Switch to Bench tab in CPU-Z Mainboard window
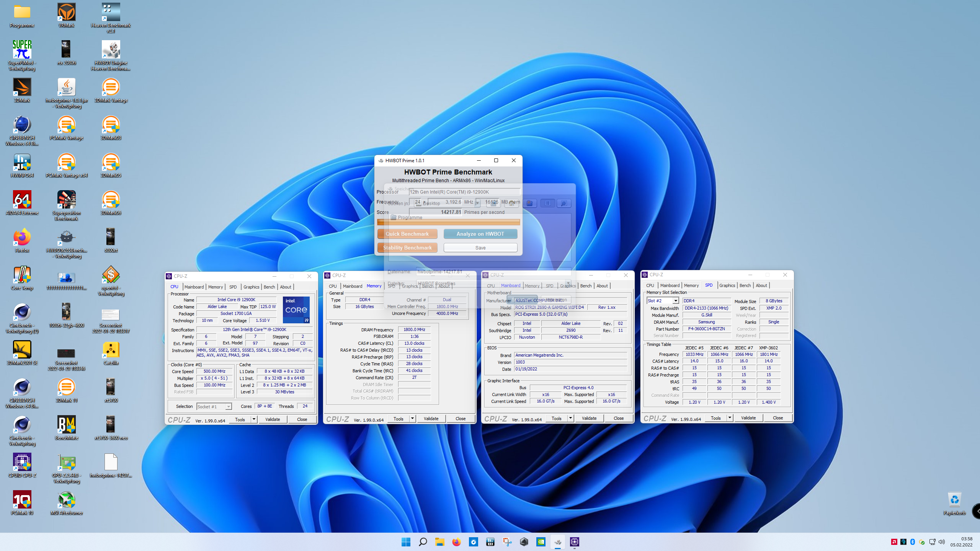Screen dimensions: 980x551 pos(586,286)
